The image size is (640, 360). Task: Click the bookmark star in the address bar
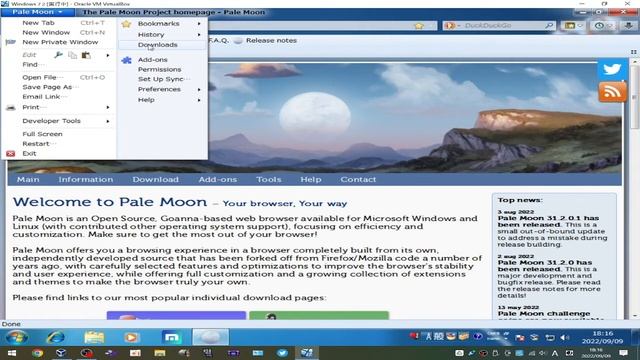pyautogui.click(x=419, y=26)
